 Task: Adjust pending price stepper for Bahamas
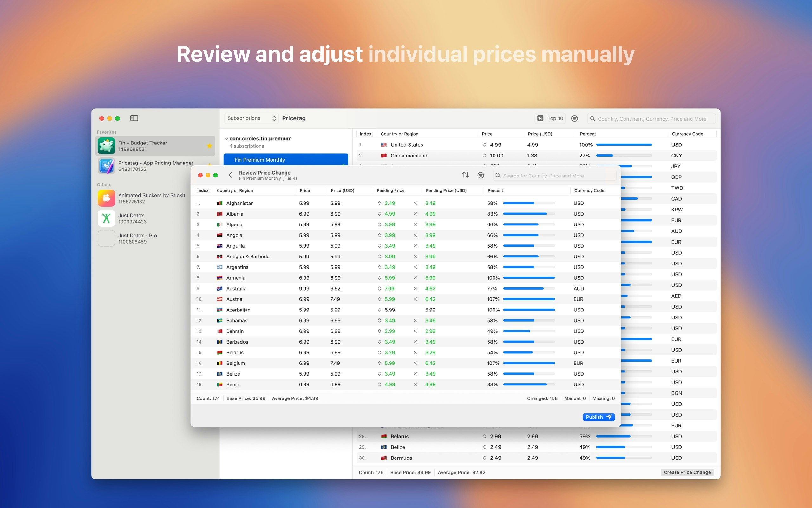coord(379,321)
